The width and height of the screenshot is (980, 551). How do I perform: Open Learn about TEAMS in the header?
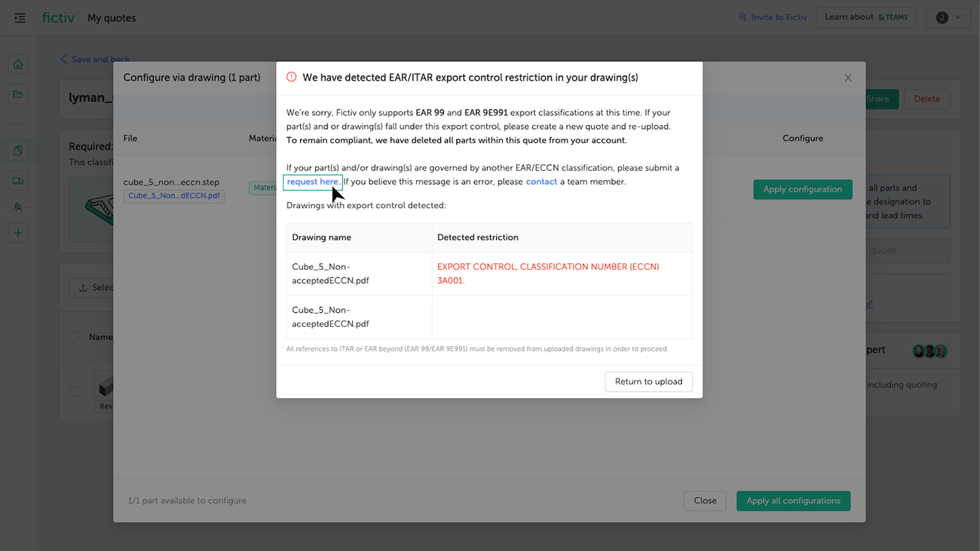pyautogui.click(x=865, y=17)
